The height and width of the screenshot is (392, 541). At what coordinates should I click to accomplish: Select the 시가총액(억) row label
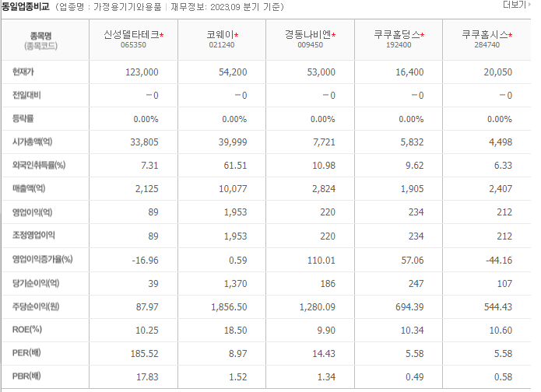32,142
